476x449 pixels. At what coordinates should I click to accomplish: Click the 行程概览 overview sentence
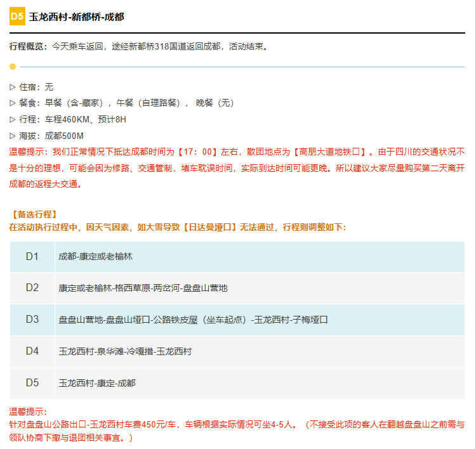(x=139, y=46)
